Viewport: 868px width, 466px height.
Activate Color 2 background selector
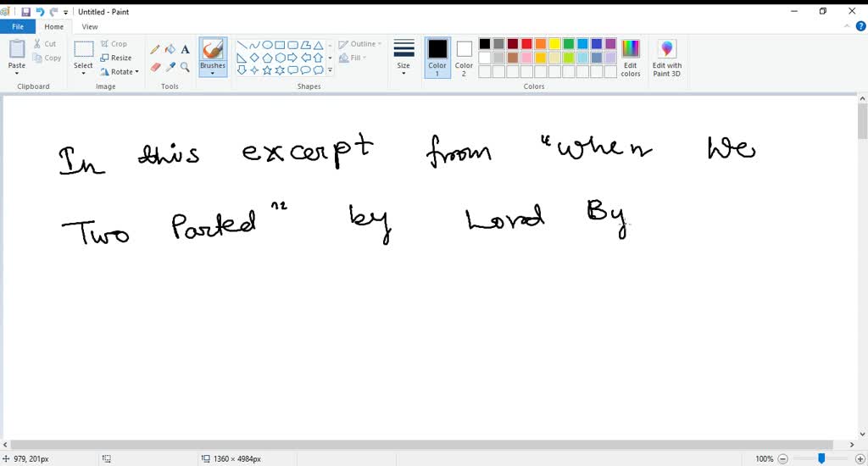point(464,58)
